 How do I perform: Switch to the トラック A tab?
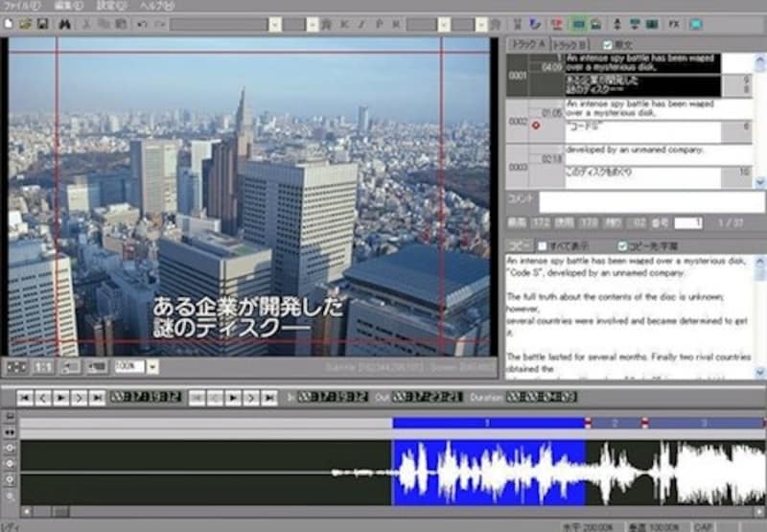click(529, 44)
